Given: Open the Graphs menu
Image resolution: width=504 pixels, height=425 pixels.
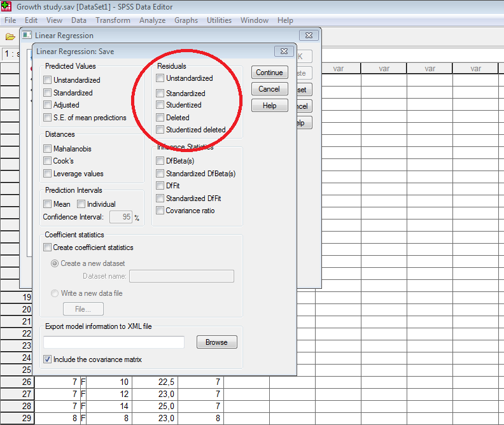Looking at the screenshot, I should 186,20.
